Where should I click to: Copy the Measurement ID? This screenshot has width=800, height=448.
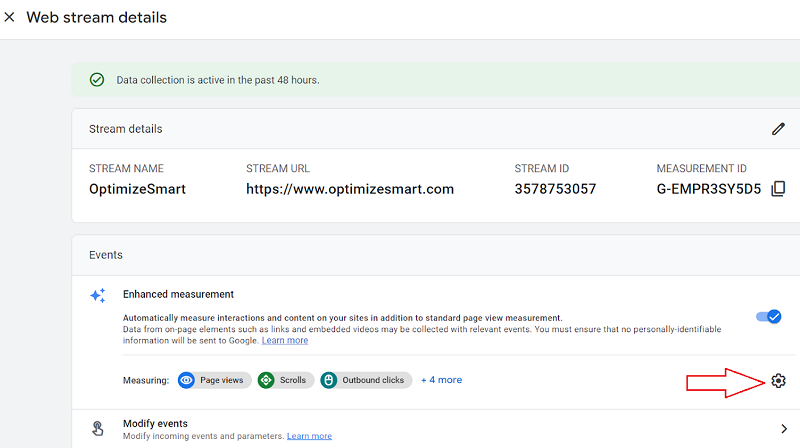point(778,189)
